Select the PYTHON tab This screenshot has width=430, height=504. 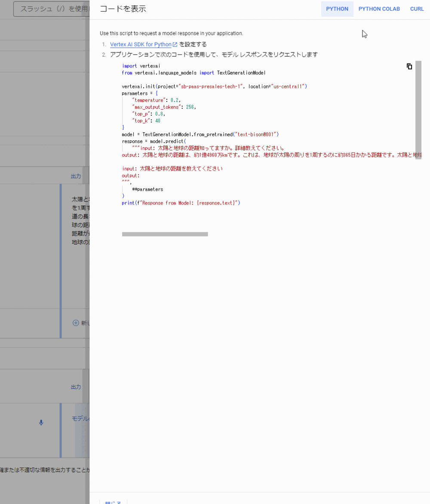337,9
